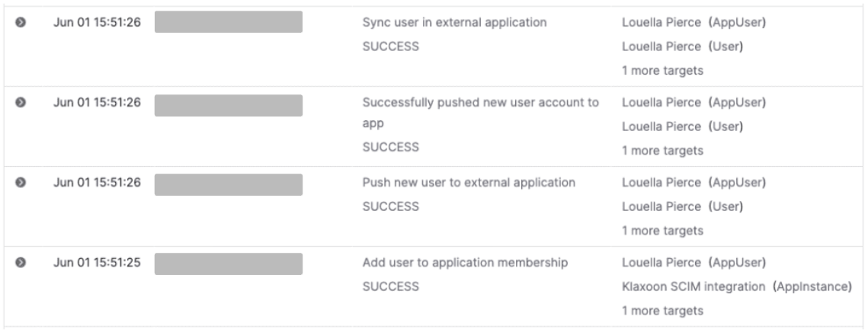The height and width of the screenshot is (332, 868).
Task: Open 'Klaxoon SCIM integration (AppInstance)' target
Action: (x=736, y=286)
